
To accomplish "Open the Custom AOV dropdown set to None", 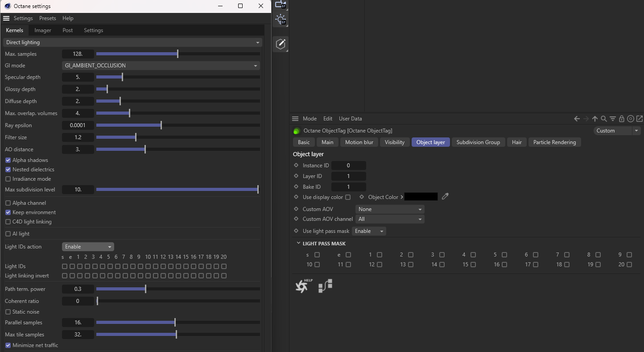I will pyautogui.click(x=390, y=209).
